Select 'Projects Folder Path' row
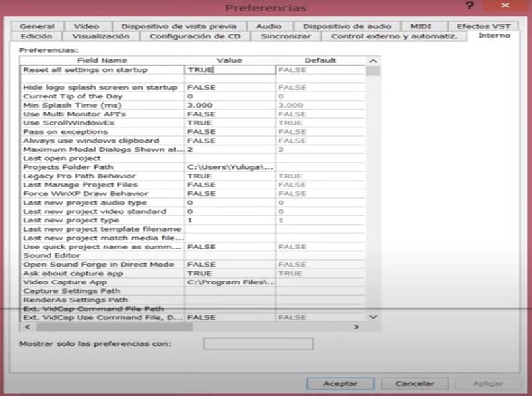The width and height of the screenshot is (532, 396). point(193,167)
